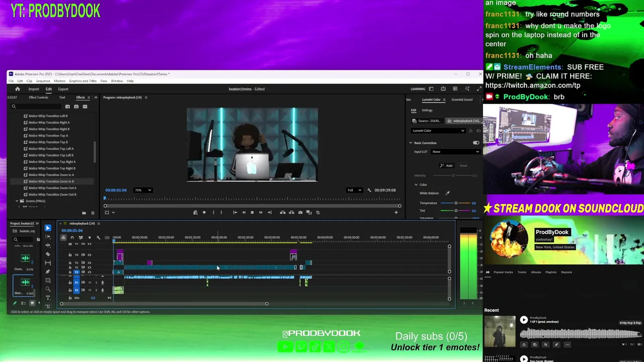Show hidden Project panel tabs chevron
Image resolution: width=644 pixels, height=362 pixels.
point(38,223)
